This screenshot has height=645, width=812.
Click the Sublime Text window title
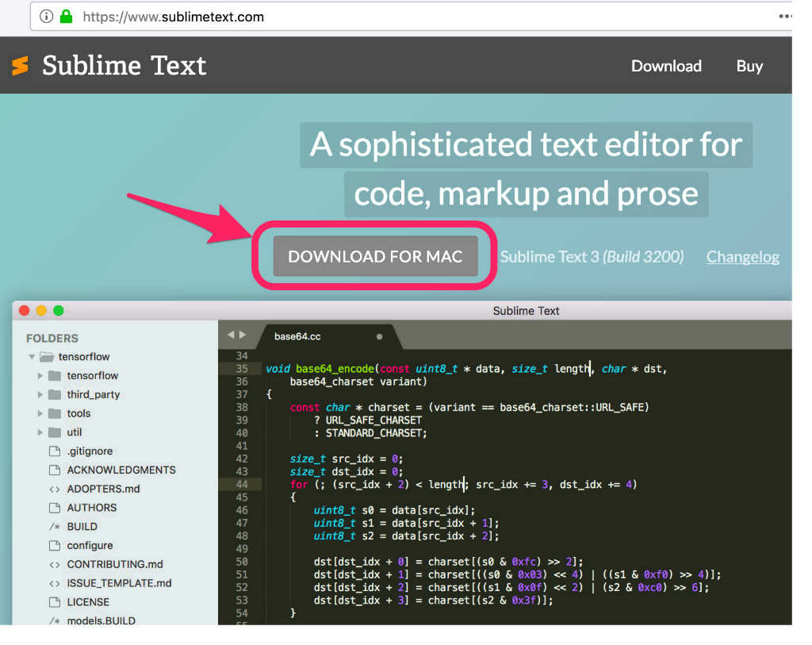[526, 311]
